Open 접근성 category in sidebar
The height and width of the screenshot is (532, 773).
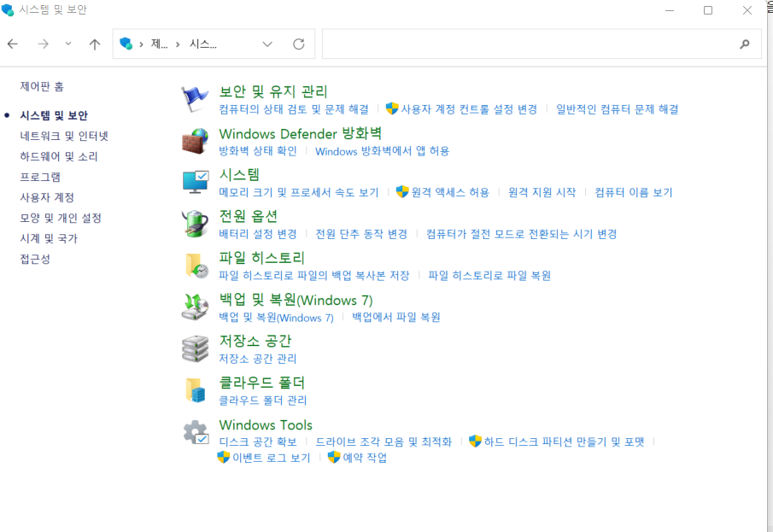click(x=35, y=259)
